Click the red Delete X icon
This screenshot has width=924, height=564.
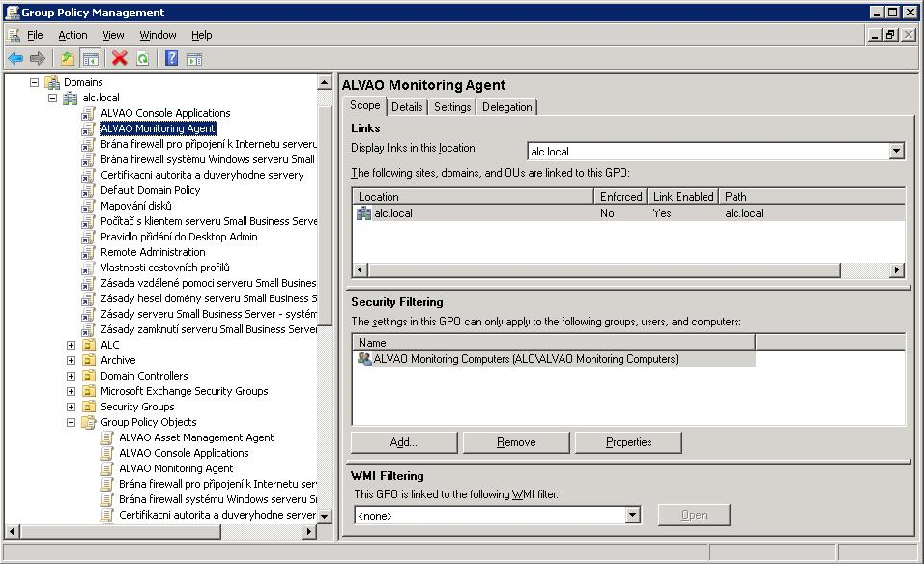120,58
